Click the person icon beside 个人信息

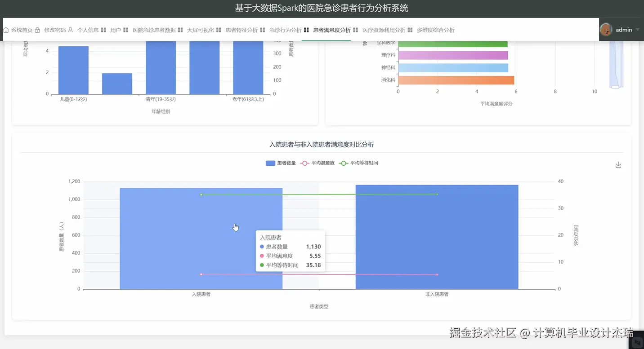click(x=71, y=30)
